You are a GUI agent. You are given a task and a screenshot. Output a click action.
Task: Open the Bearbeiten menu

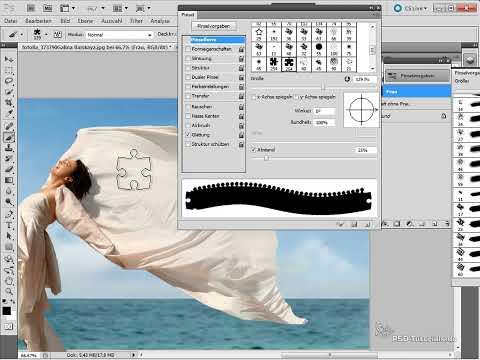pyautogui.click(x=38, y=21)
